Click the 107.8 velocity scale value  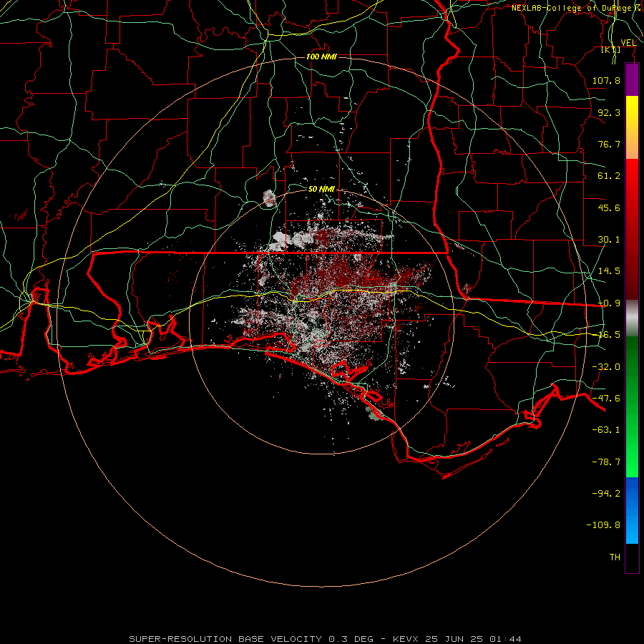(606, 80)
